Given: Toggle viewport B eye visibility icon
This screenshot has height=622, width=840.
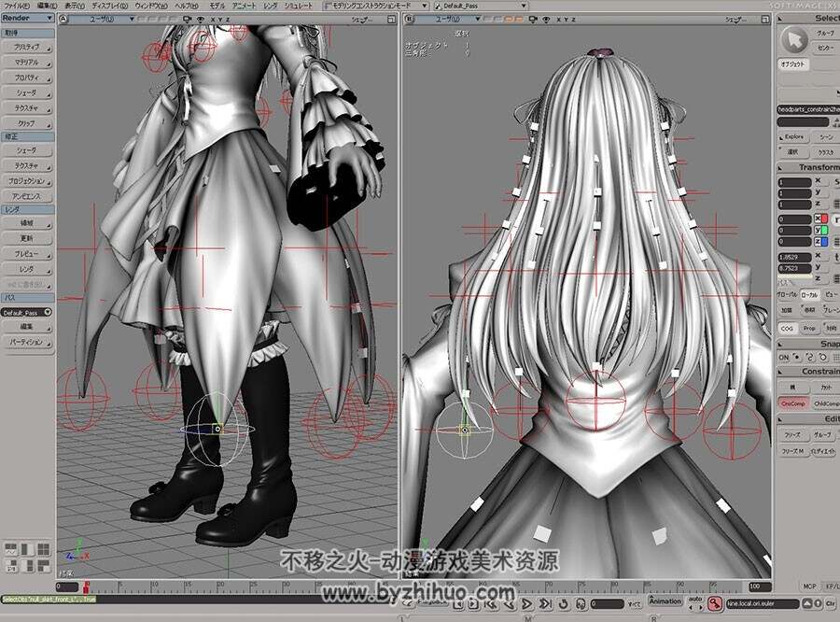Looking at the screenshot, I should [546, 19].
